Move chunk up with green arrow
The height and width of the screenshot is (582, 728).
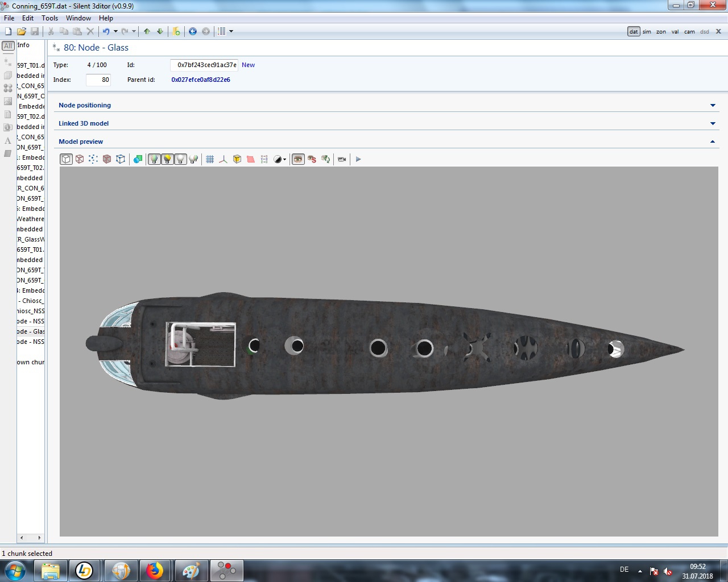[147, 31]
